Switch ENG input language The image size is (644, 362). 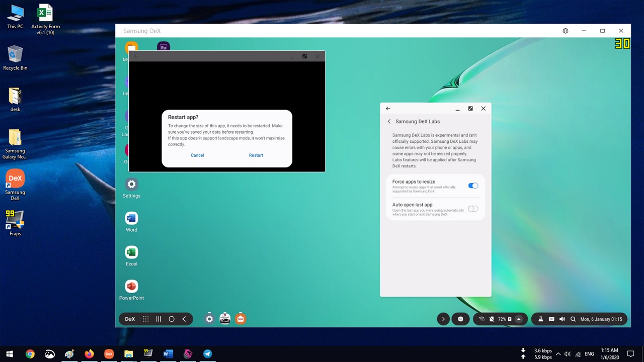pos(590,354)
